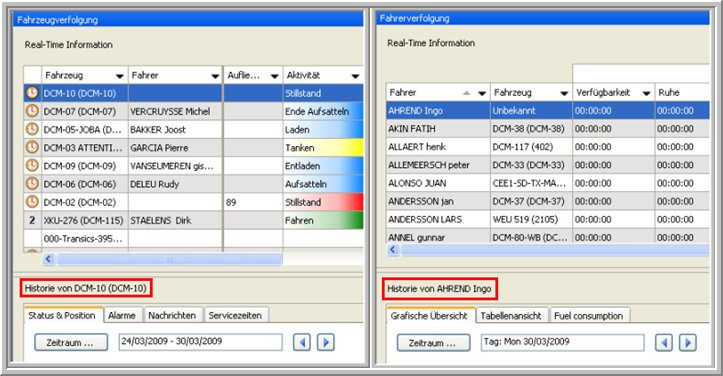Click left scroll arrow of driver table
723x376 pixels.
pyautogui.click(x=392, y=250)
